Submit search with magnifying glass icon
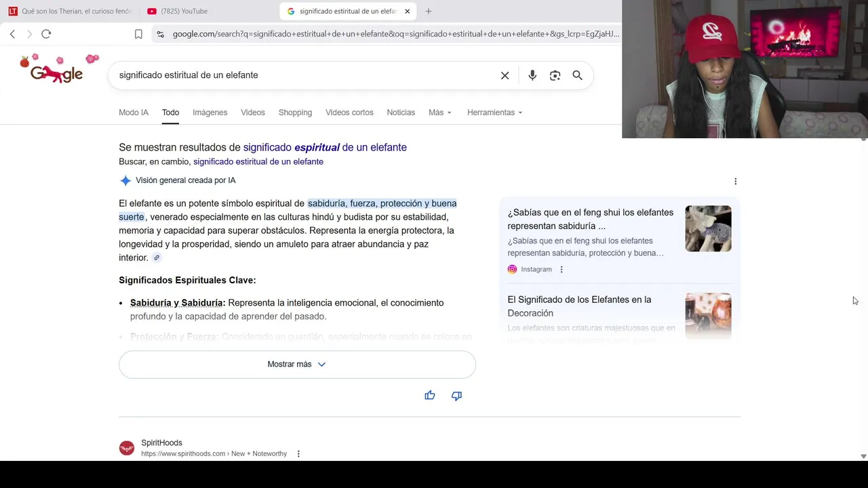 [577, 75]
